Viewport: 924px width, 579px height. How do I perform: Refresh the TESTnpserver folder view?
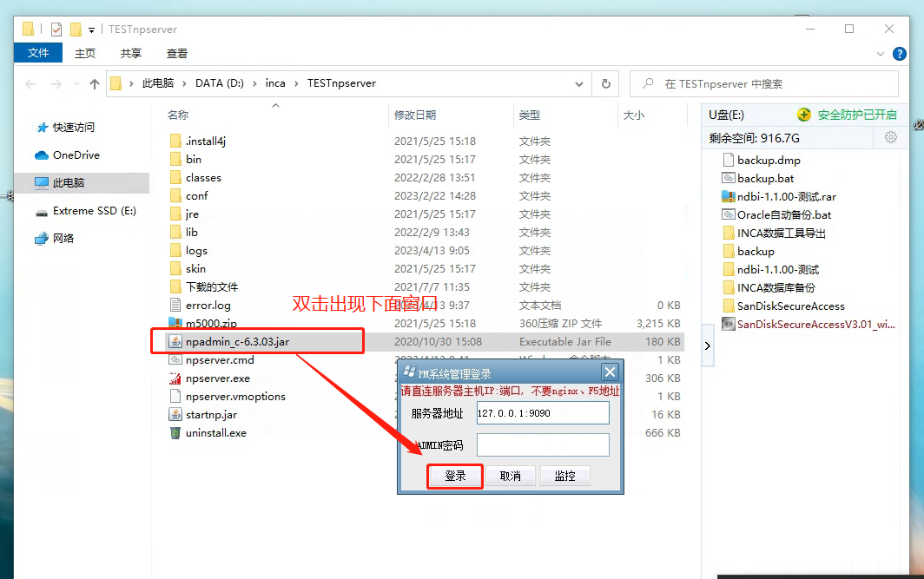coord(606,83)
